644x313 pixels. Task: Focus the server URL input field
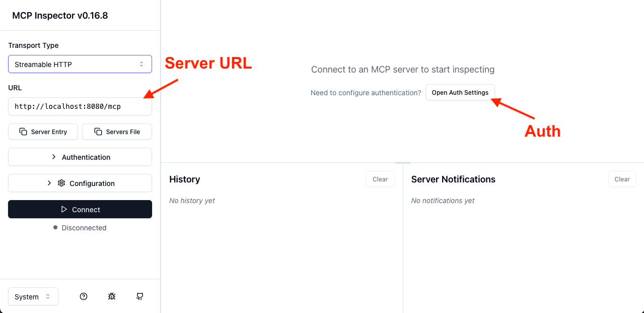pyautogui.click(x=80, y=106)
